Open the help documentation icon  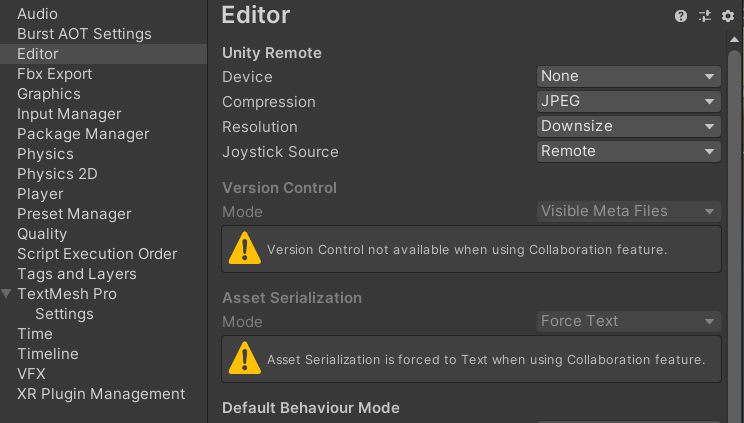point(681,16)
